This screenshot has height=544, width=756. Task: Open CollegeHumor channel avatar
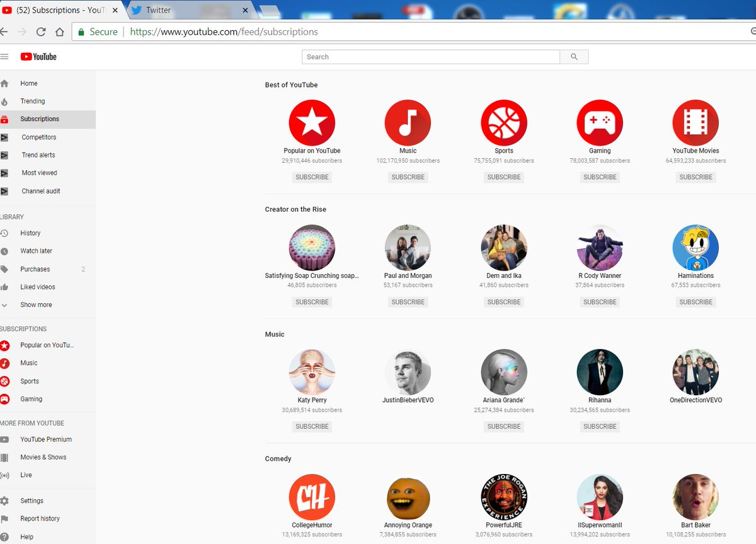pos(312,497)
